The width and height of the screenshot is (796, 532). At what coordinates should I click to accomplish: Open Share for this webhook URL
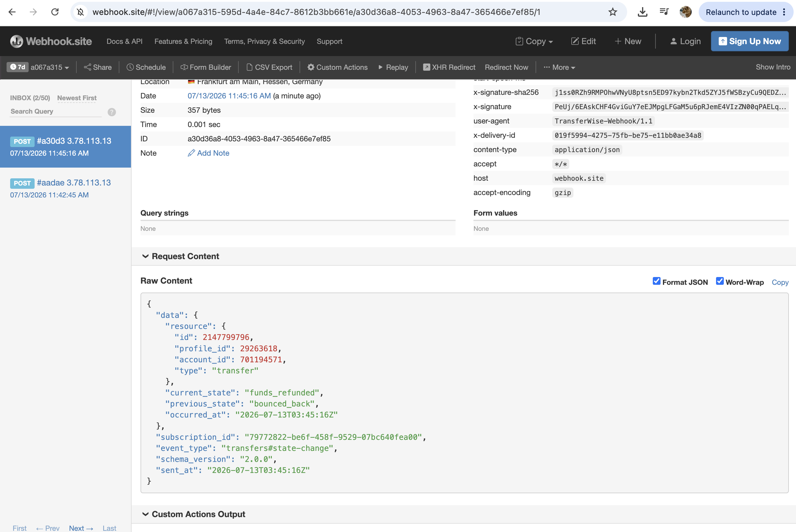coord(98,67)
